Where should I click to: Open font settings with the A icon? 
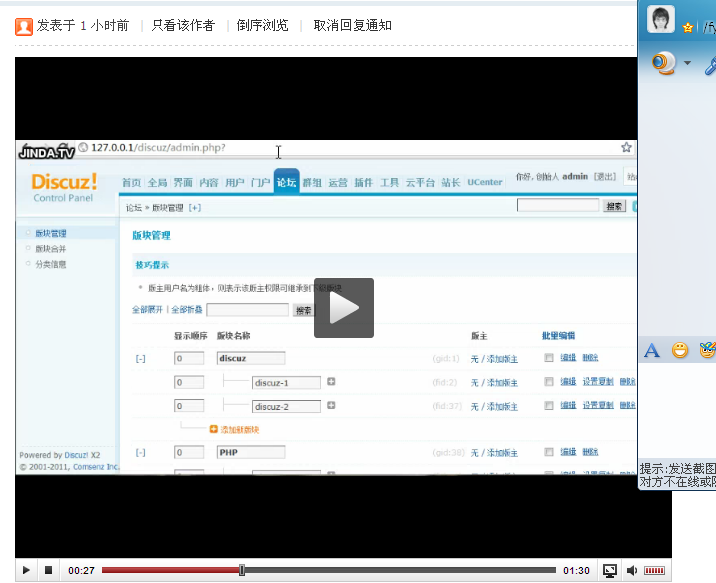click(x=652, y=351)
